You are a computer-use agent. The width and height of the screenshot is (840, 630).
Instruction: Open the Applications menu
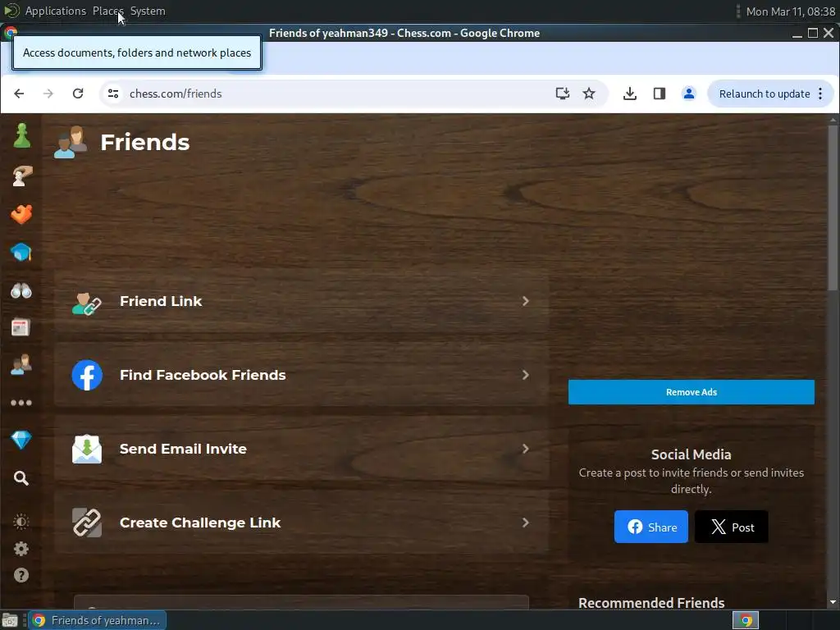click(55, 11)
